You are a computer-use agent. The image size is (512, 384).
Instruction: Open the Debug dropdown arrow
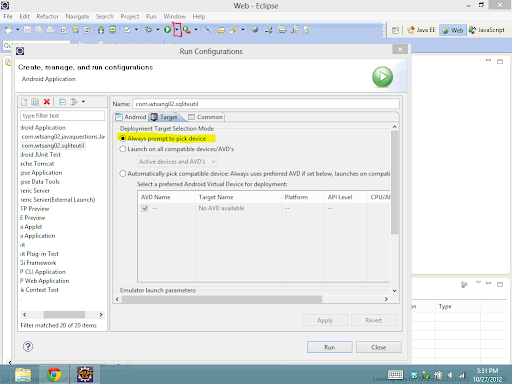point(158,30)
